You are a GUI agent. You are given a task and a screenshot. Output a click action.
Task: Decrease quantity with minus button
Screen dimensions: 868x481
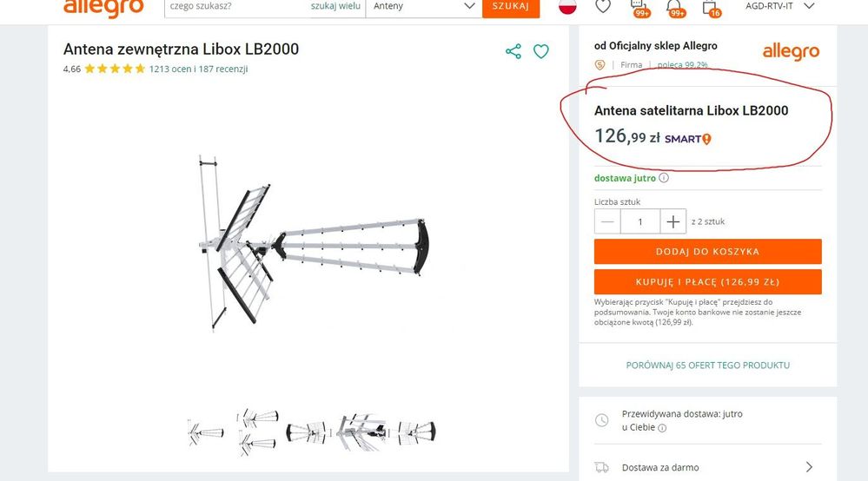click(x=607, y=221)
